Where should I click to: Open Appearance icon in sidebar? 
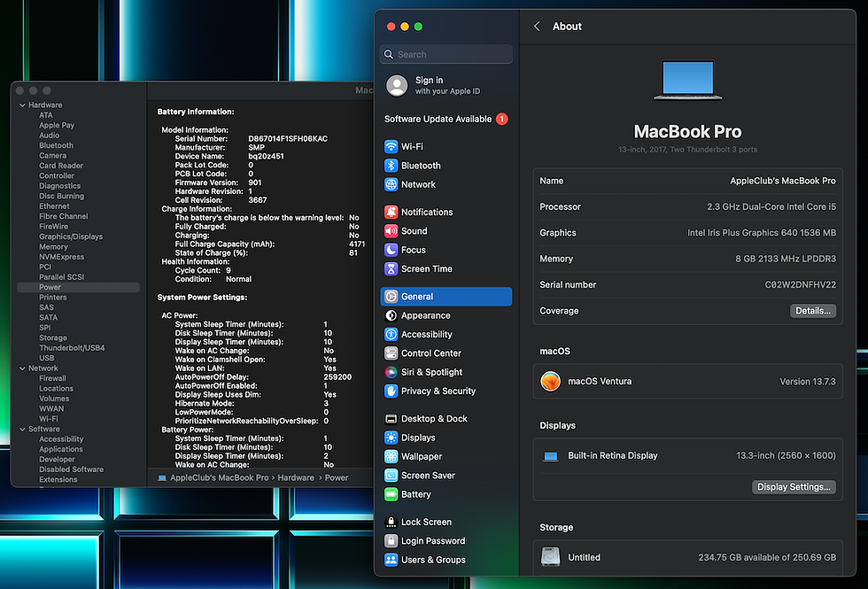(x=391, y=315)
